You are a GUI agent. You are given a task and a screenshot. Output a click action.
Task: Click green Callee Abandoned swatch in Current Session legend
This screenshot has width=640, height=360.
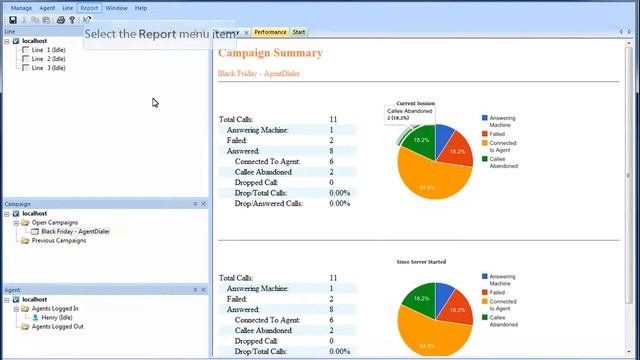pyautogui.click(x=484, y=159)
